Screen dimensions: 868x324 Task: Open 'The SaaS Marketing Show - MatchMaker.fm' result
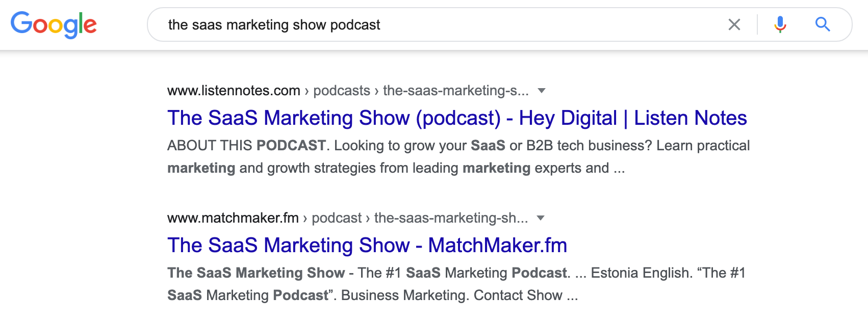[x=367, y=246]
